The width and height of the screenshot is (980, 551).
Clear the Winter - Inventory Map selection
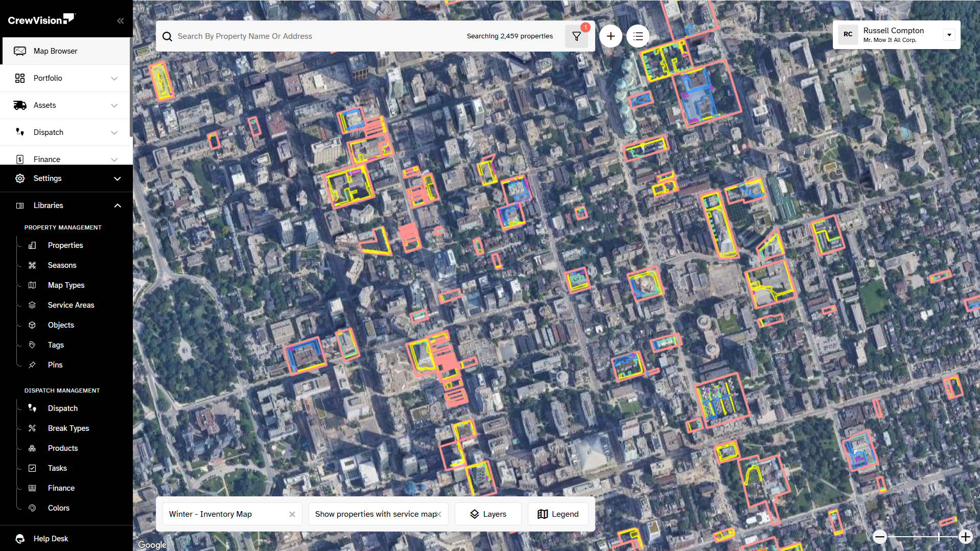pyautogui.click(x=292, y=514)
